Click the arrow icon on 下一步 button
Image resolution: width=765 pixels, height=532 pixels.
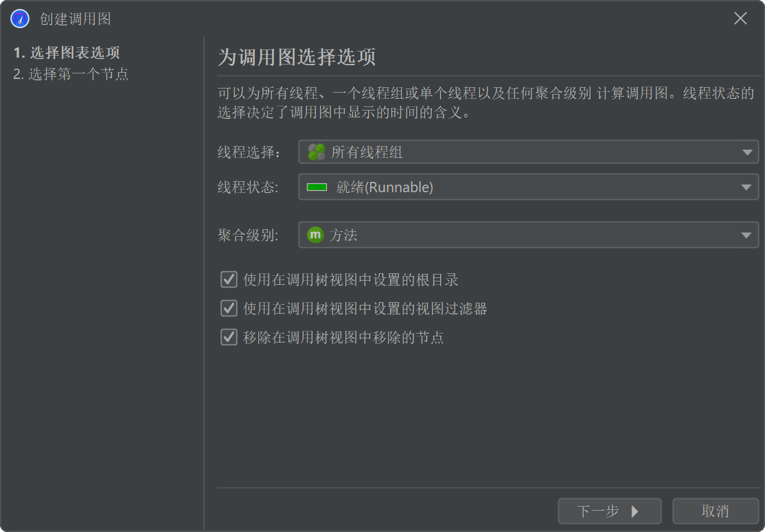635,511
